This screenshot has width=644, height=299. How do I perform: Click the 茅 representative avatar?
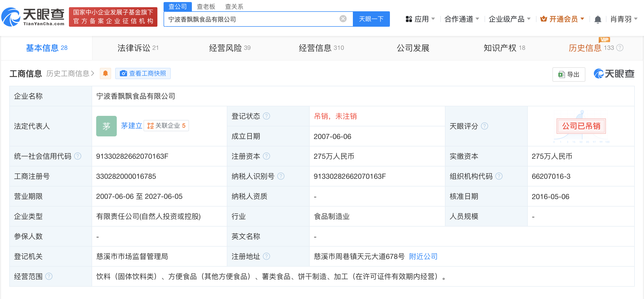point(106,126)
